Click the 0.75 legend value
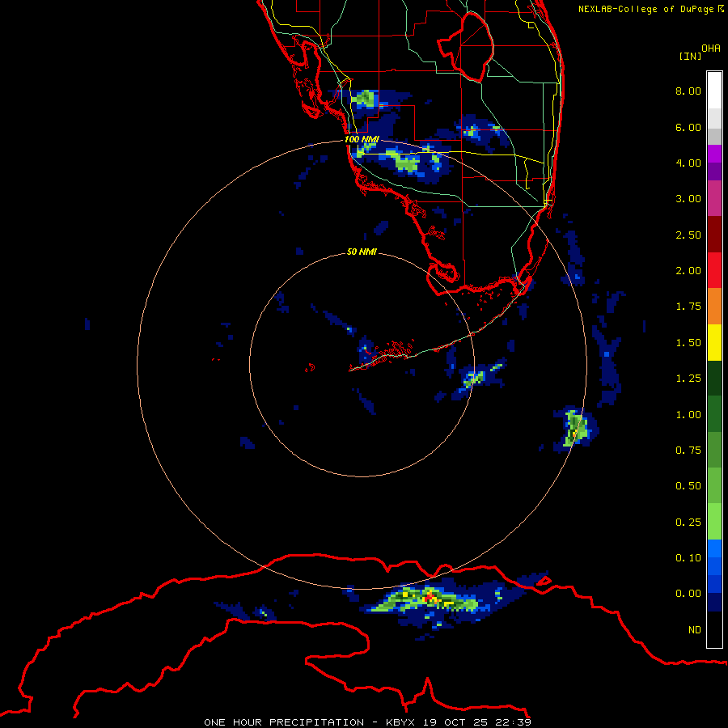The width and height of the screenshot is (728, 728). coord(688,451)
